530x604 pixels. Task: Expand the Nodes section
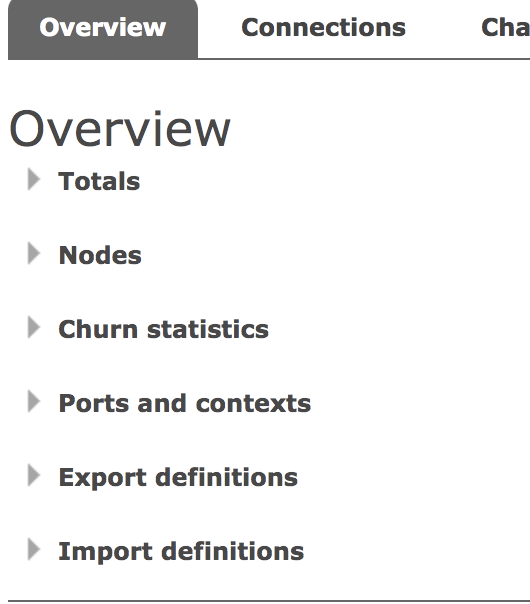[x=100, y=255]
